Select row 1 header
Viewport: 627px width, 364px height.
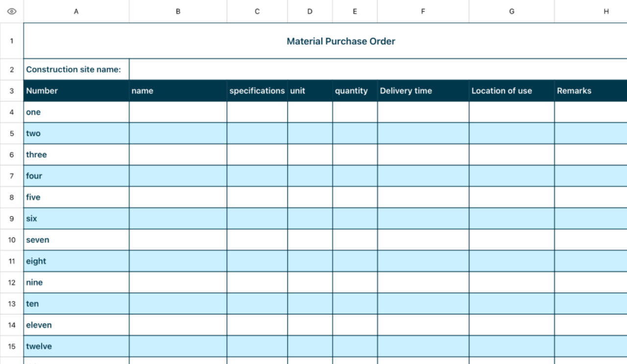pos(12,41)
